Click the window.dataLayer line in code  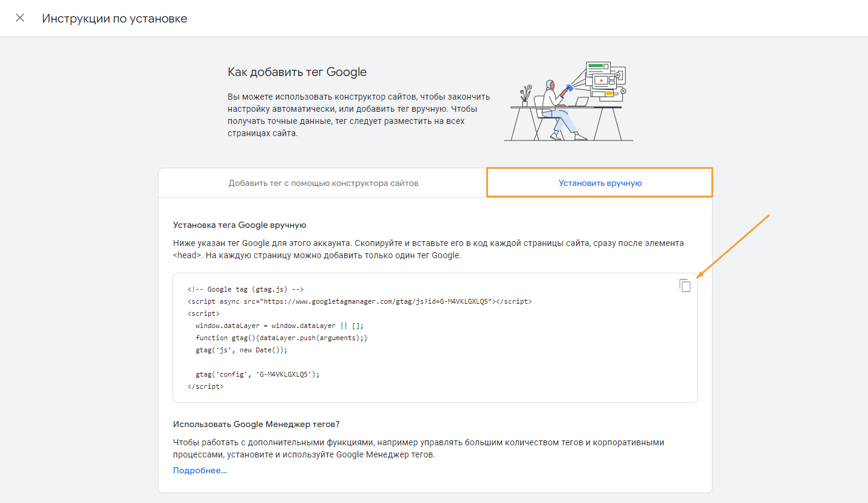coord(279,326)
